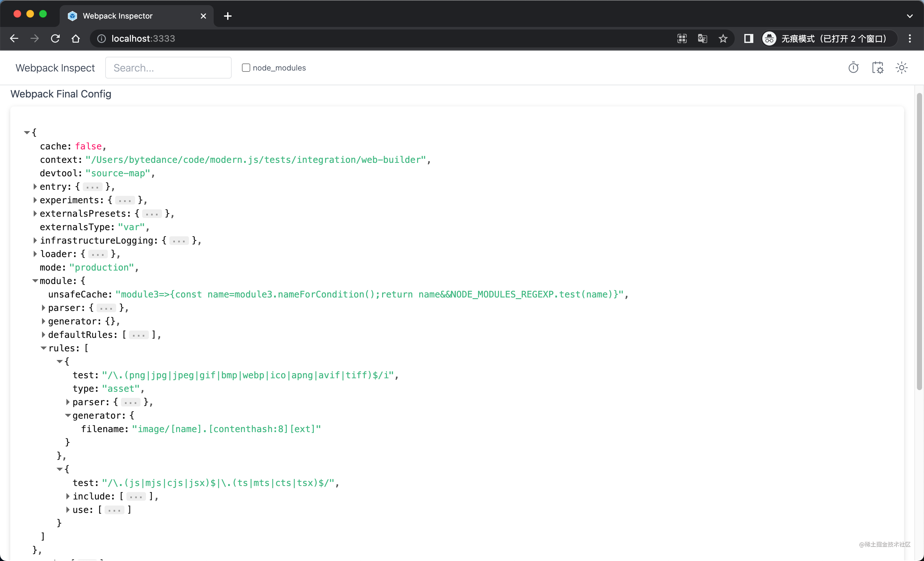The width and height of the screenshot is (924, 561).
Task: Toggle the light/dark theme sun icon
Action: coord(902,68)
